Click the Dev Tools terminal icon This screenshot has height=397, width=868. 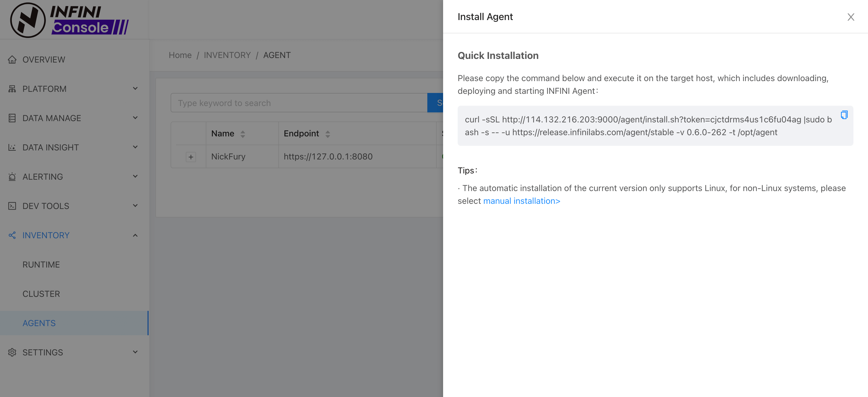coord(12,206)
